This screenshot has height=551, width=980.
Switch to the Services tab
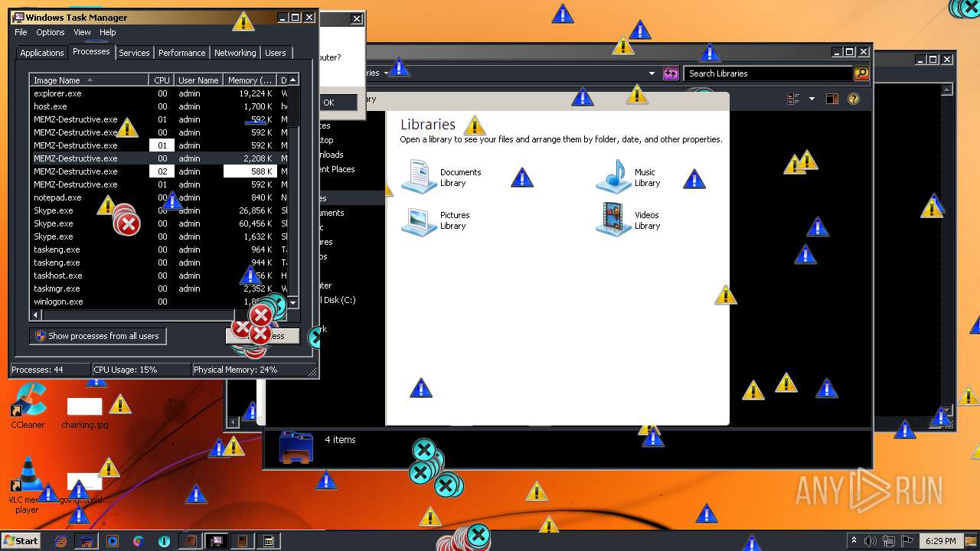(134, 53)
